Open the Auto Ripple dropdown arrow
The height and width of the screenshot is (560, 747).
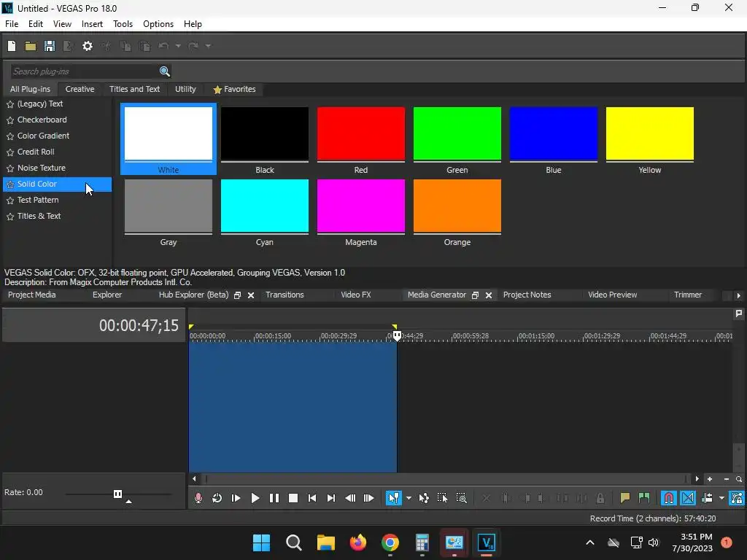tap(721, 498)
